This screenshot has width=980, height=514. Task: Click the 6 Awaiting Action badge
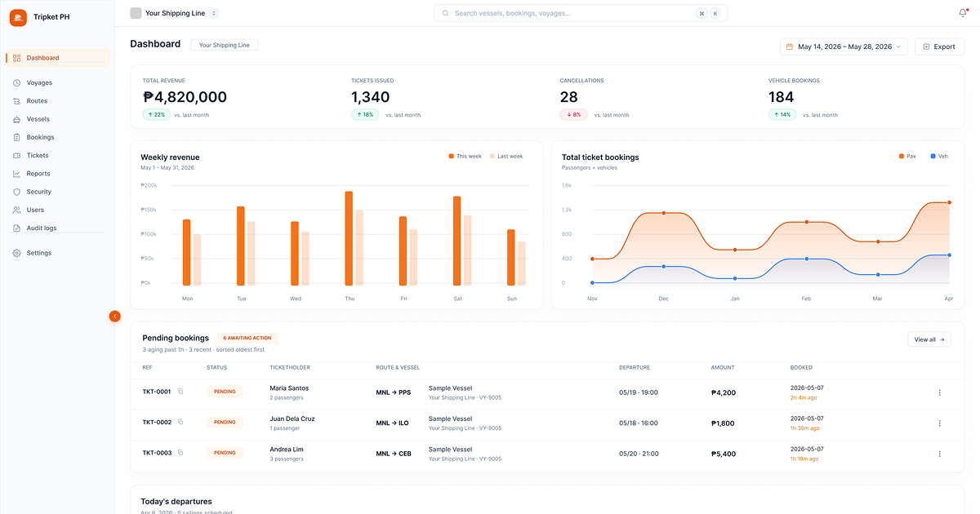click(247, 338)
